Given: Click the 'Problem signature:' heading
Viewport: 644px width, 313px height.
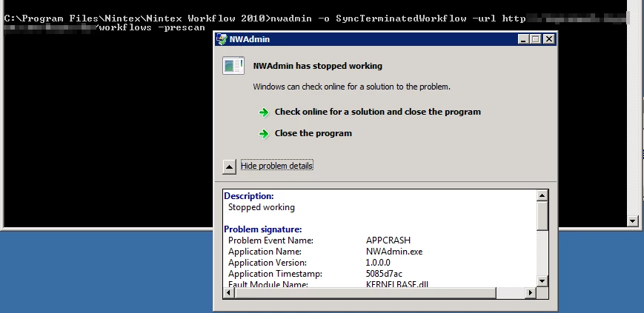Looking at the screenshot, I should pyautogui.click(x=263, y=229).
